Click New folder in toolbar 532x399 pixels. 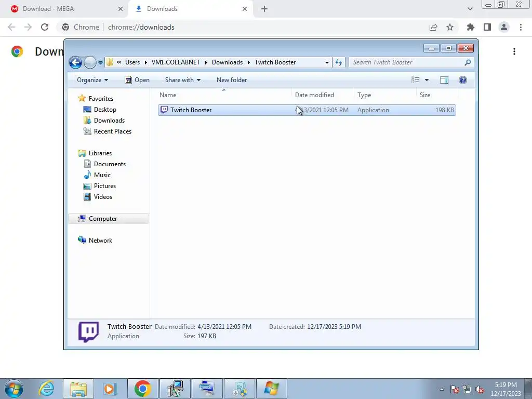(232, 80)
